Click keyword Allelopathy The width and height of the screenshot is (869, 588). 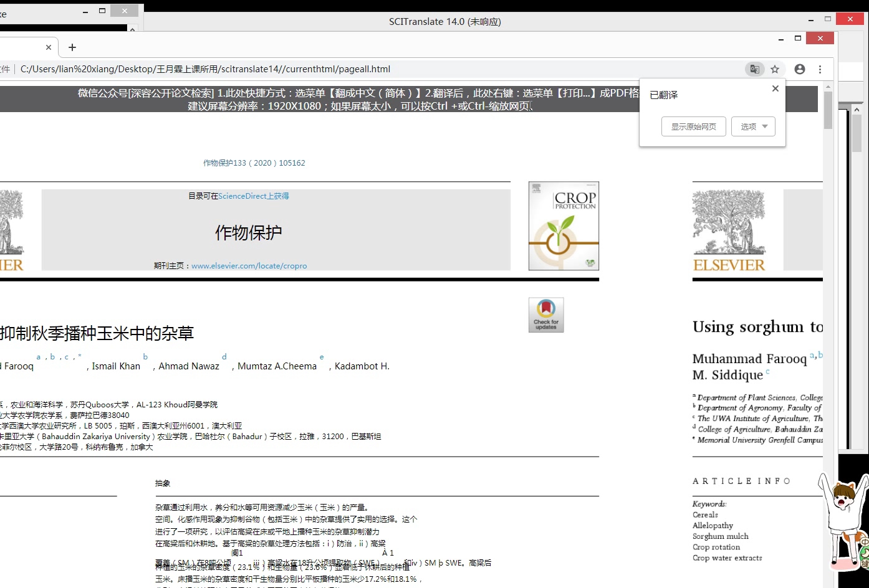click(x=713, y=526)
